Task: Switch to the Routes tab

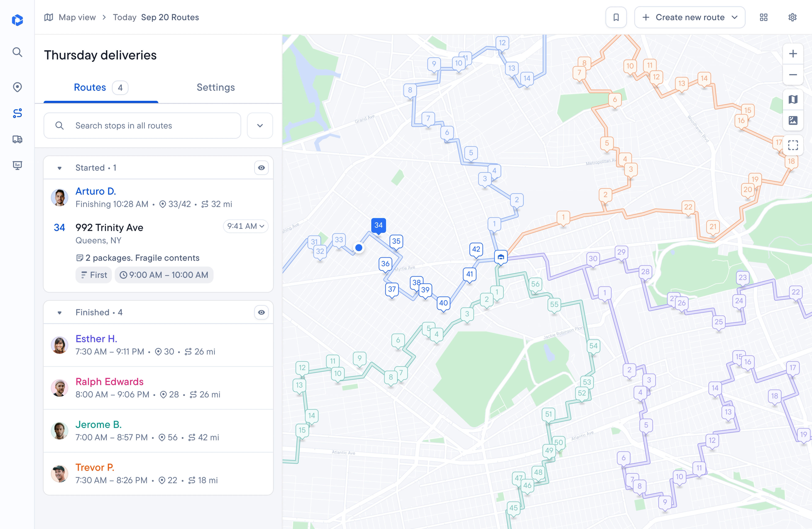Action: coord(101,88)
